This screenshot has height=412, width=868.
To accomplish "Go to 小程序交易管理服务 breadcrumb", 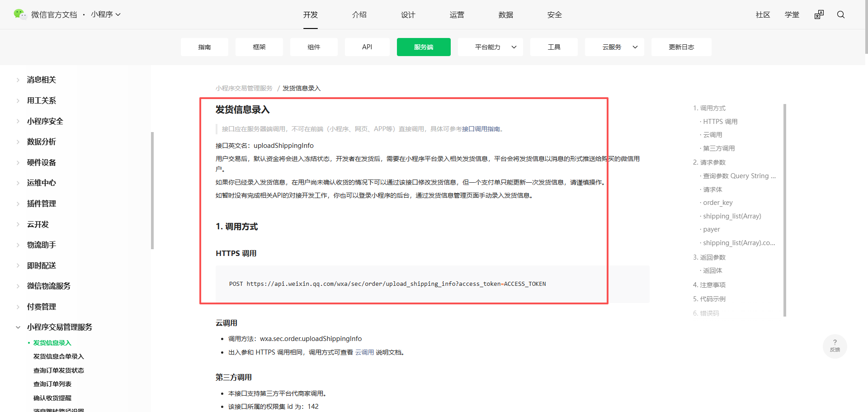I will click(244, 88).
